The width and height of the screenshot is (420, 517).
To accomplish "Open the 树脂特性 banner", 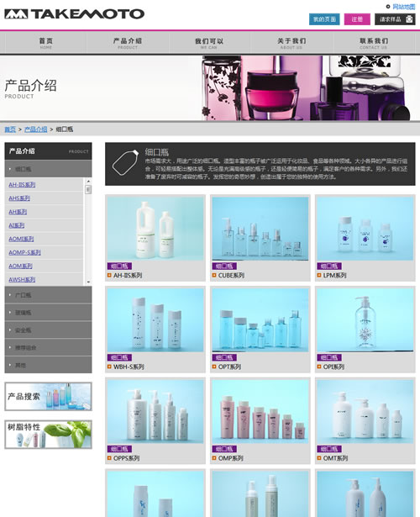I will 48,435.
